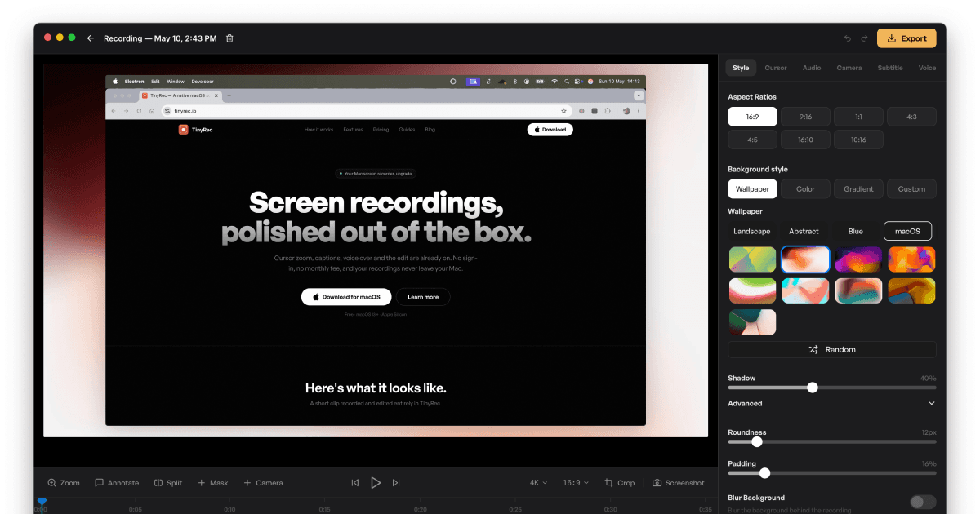Open the Annotate tool
This screenshot has width=980, height=514.
[117, 483]
